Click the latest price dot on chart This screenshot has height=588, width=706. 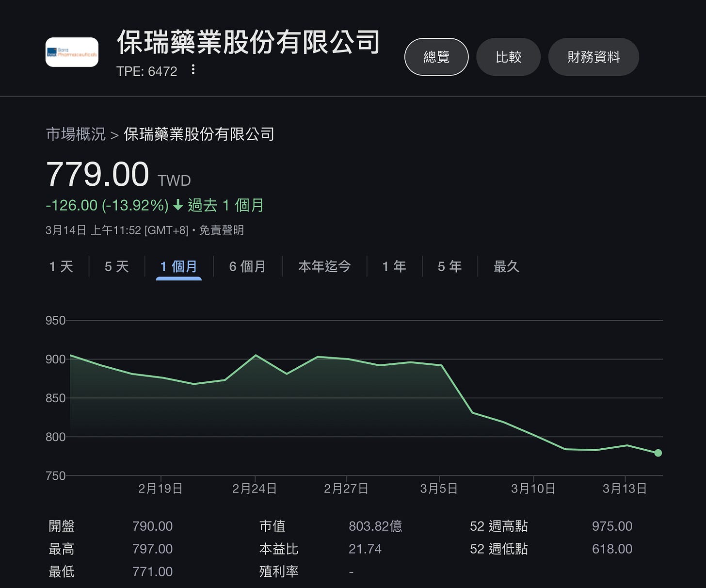tap(658, 453)
